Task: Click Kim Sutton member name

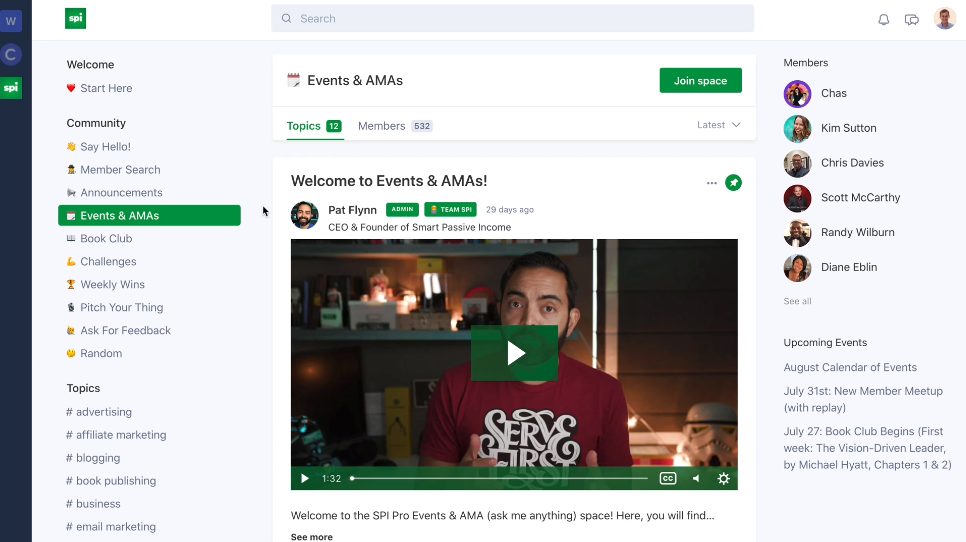Action: point(848,128)
